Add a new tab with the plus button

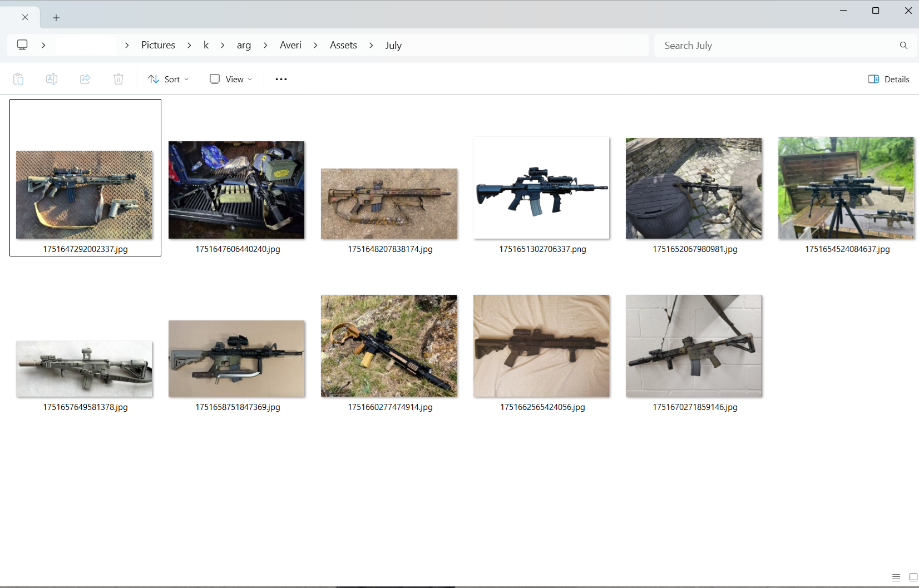click(x=56, y=18)
